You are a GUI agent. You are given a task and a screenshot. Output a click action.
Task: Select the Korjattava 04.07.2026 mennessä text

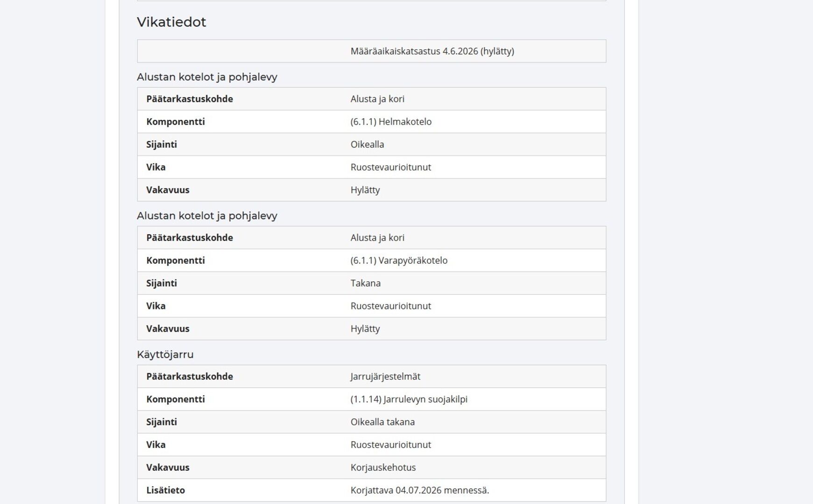click(x=419, y=490)
